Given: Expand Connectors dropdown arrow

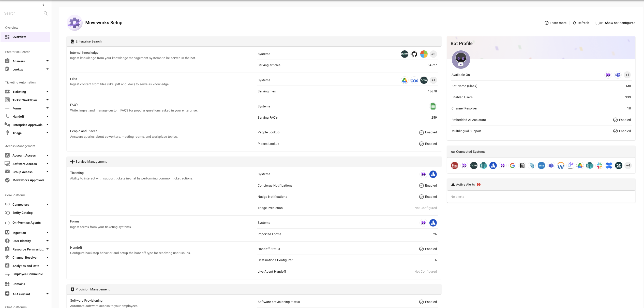Looking at the screenshot, I should tap(47, 204).
